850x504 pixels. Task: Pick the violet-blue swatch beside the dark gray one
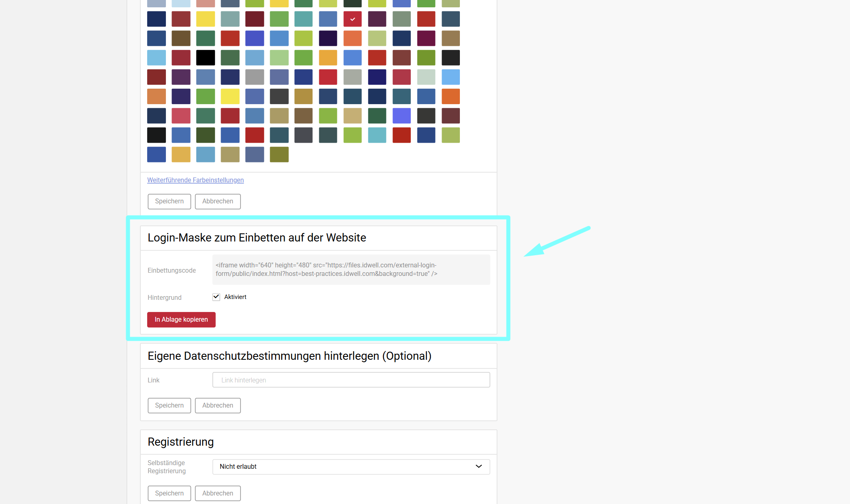(401, 116)
